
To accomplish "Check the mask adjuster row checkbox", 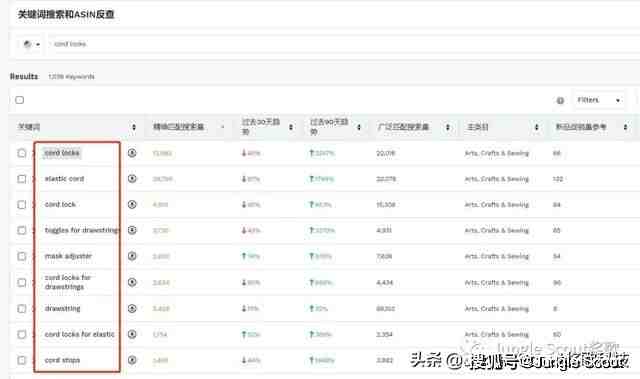I will point(22,257).
